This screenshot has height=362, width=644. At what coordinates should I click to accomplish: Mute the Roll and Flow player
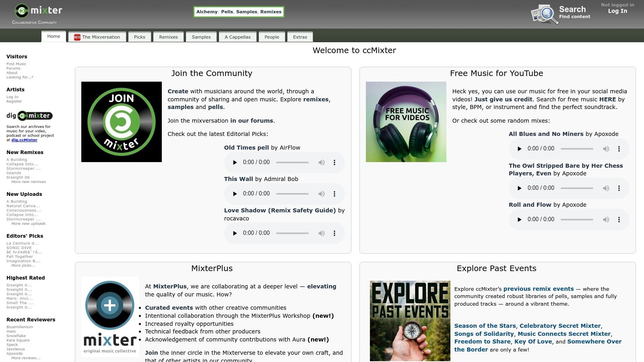(x=606, y=220)
